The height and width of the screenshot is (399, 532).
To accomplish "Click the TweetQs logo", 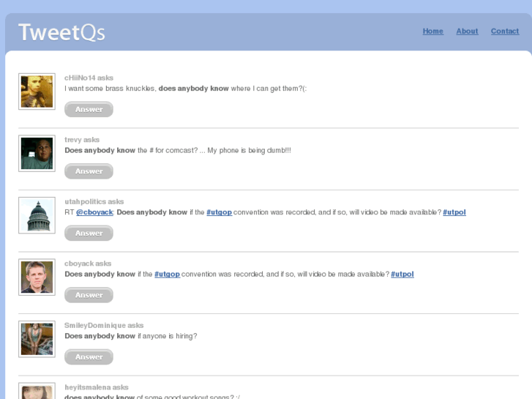I will point(61,33).
